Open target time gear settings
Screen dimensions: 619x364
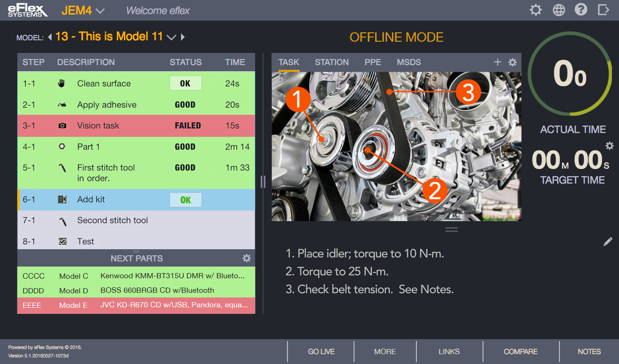point(609,146)
